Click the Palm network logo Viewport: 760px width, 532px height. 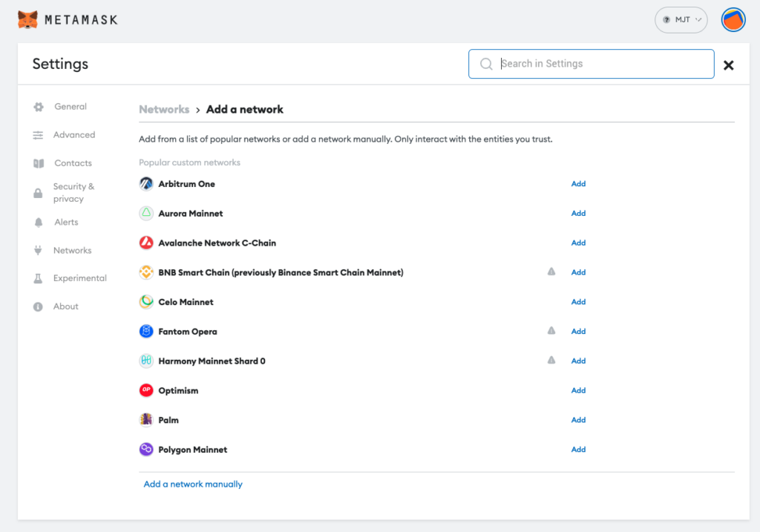click(146, 420)
